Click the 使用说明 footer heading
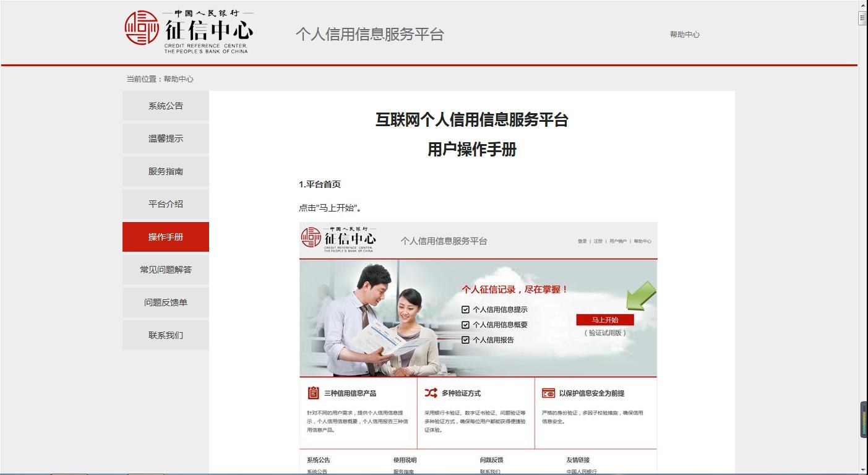Viewport: 868px width, 475px height. point(405,460)
